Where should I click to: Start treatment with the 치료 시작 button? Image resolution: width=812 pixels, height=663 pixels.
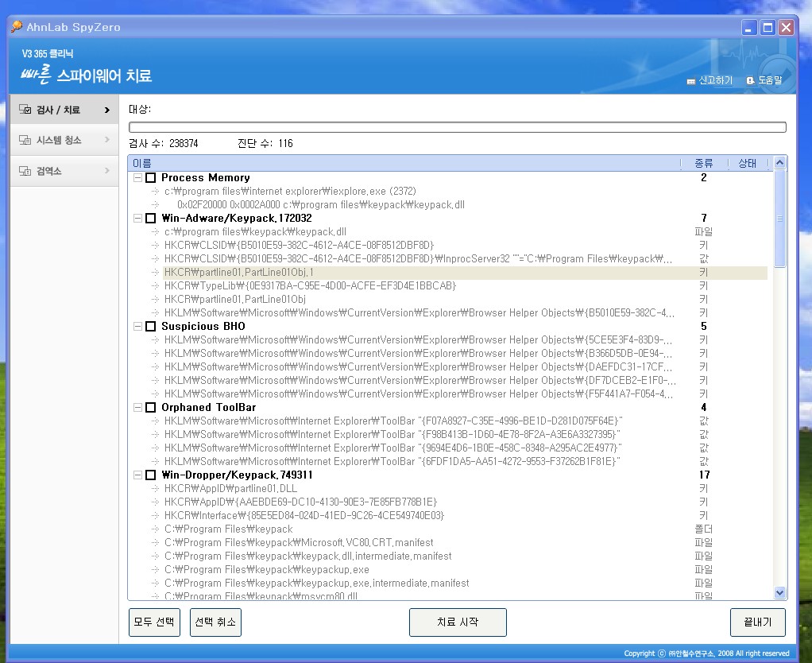(458, 622)
